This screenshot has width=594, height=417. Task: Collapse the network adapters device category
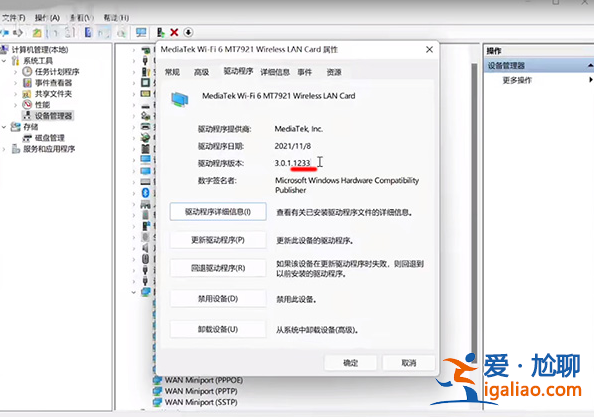[134, 292]
